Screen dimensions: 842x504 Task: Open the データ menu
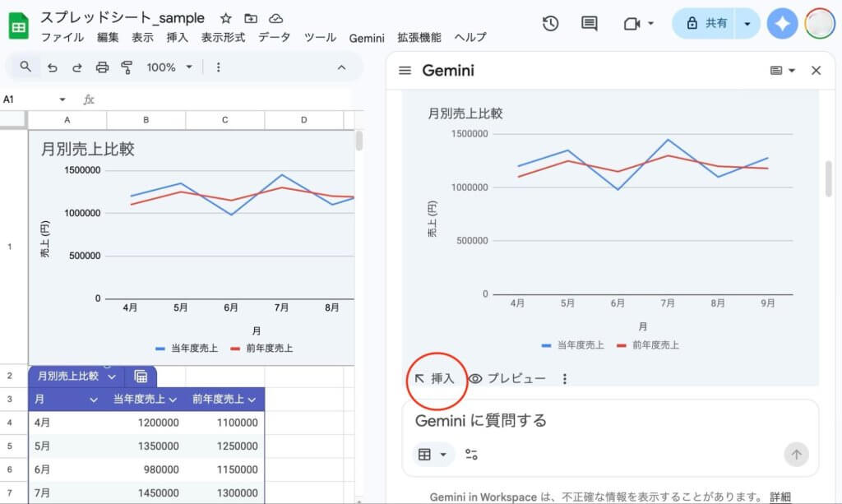274,38
